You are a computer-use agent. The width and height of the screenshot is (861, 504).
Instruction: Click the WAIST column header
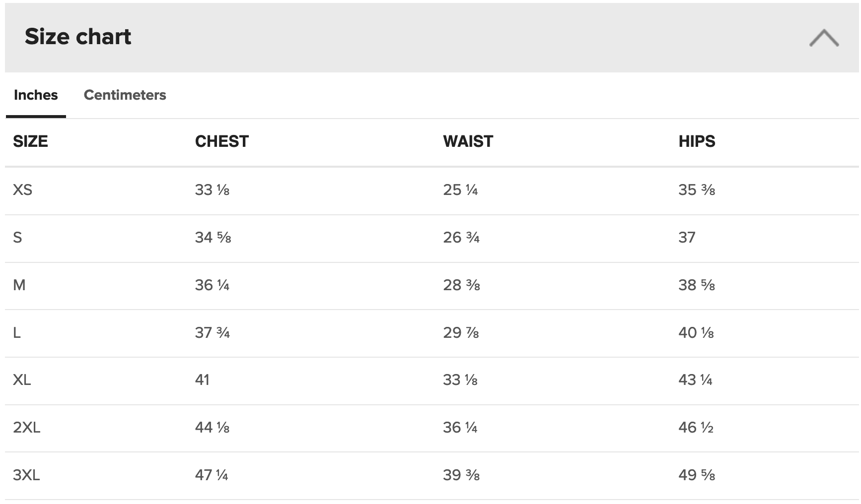468,141
